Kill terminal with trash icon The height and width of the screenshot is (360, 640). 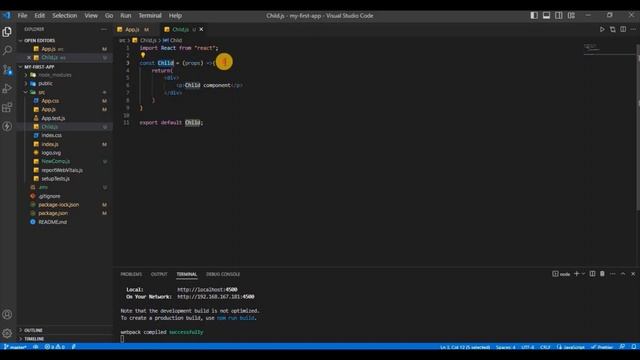click(602, 274)
